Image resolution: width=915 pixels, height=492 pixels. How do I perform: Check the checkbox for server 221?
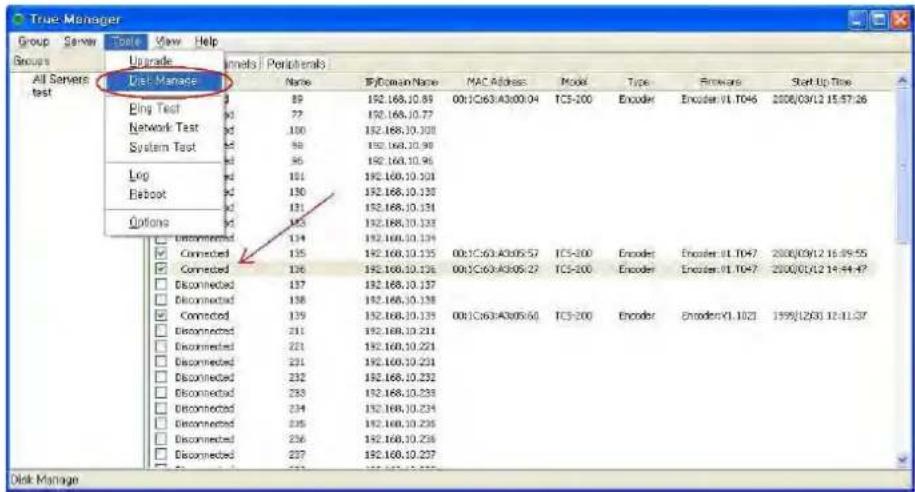[x=161, y=346]
